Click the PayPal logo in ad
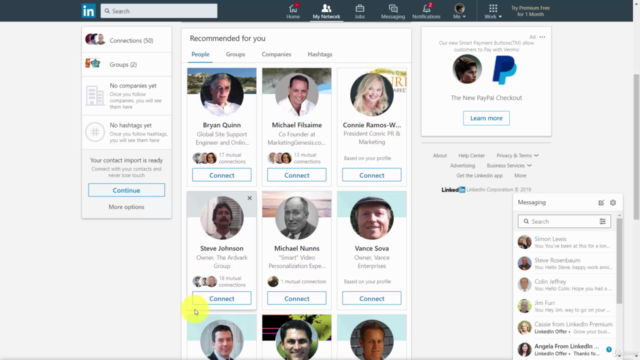 click(504, 70)
